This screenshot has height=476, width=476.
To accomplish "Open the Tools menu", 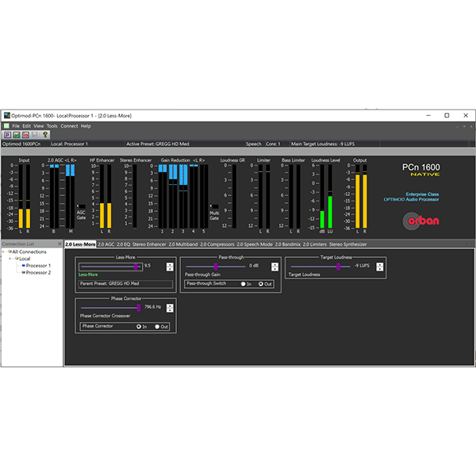I will (x=52, y=126).
